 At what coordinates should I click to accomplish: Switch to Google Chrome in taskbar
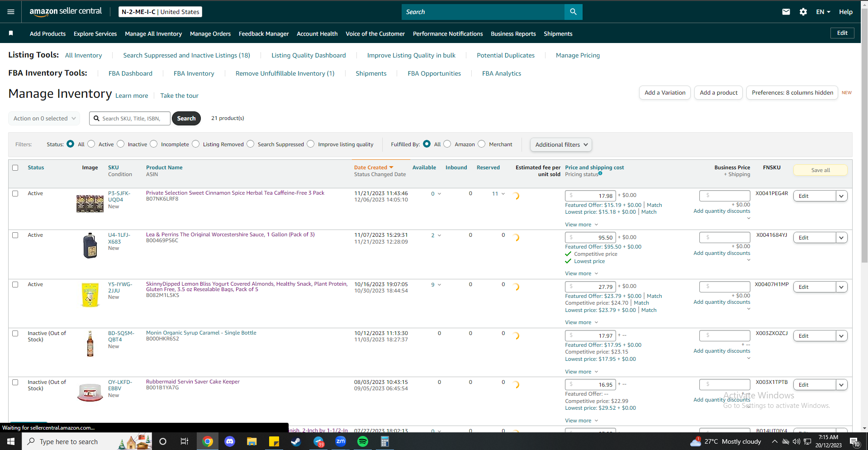208,441
